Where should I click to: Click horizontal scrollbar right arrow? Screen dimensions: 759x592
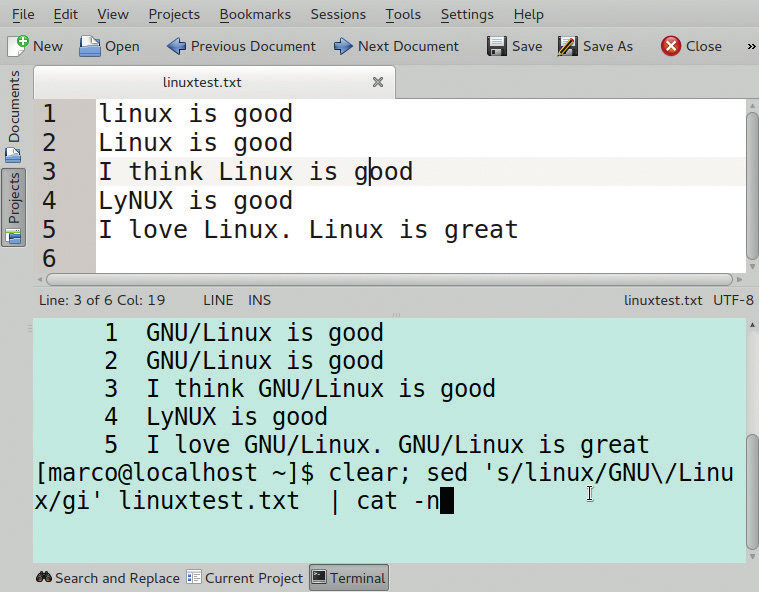(739, 279)
